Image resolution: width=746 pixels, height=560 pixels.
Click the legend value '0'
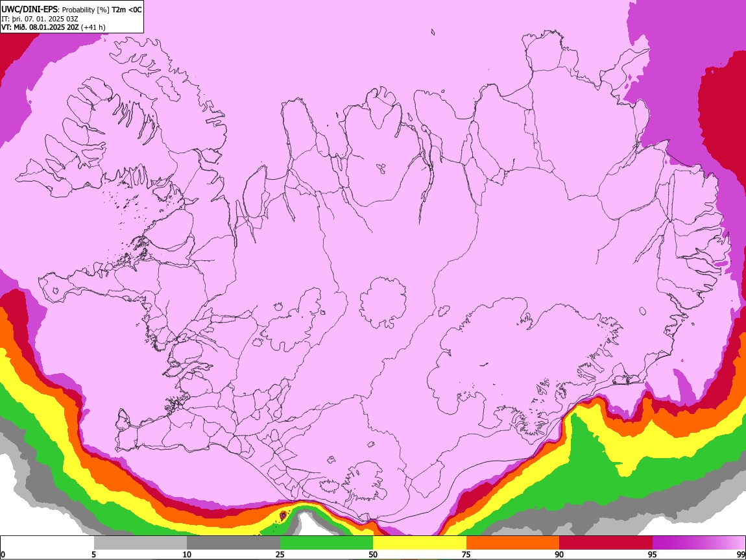[3, 555]
